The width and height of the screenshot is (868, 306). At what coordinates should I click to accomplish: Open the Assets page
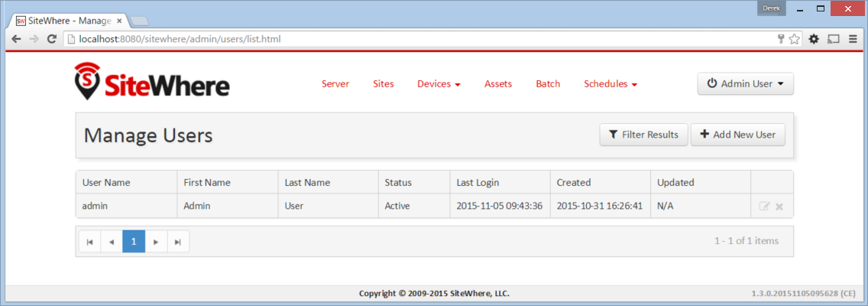(x=498, y=84)
